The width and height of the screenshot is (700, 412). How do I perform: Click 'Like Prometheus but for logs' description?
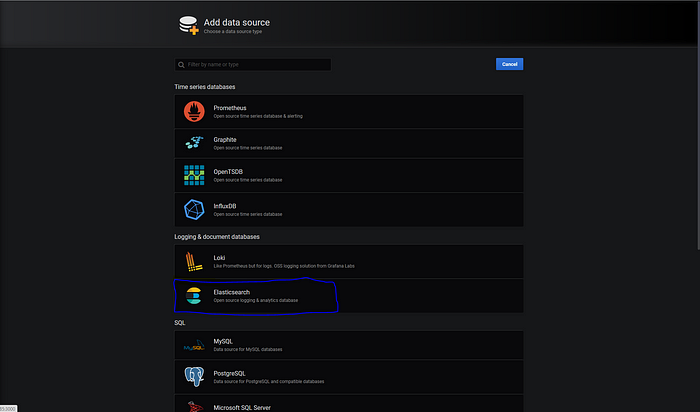(284, 266)
